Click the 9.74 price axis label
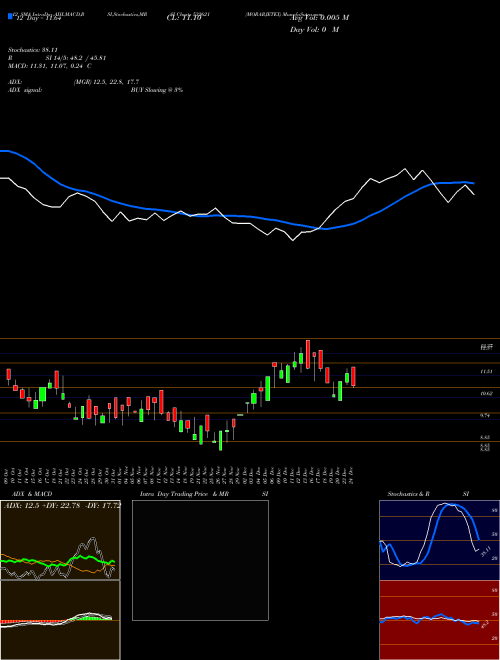Image resolution: width=500 pixels, height=660 pixels. click(x=485, y=415)
